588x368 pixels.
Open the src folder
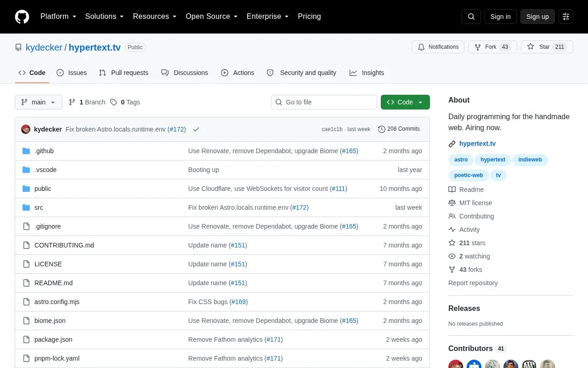point(39,207)
